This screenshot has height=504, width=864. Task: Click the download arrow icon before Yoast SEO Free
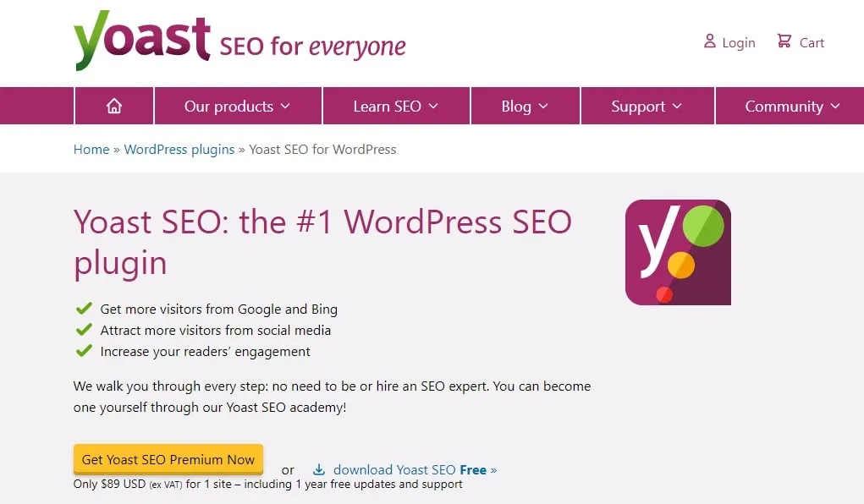(319, 469)
